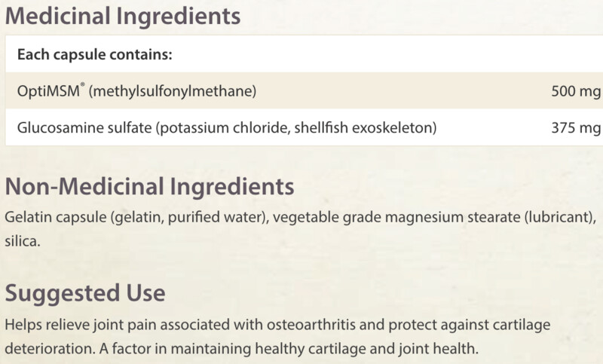Click the 500 mg amount
603x364 pixels.
tap(576, 91)
